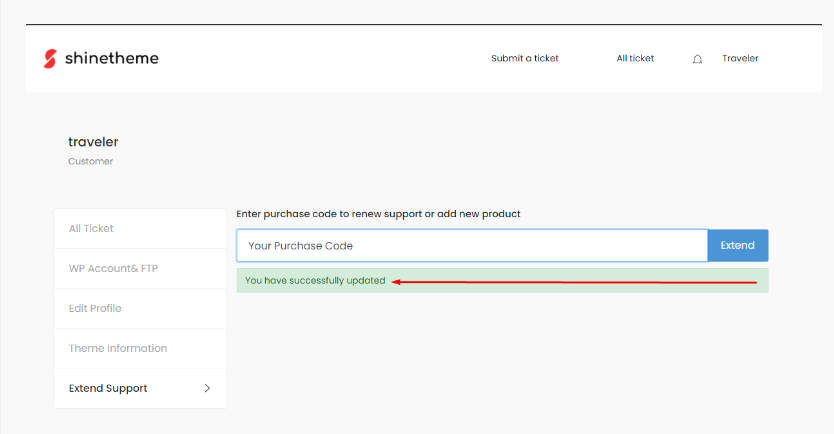The width and height of the screenshot is (834, 434).
Task: Click the blue Extend button
Action: pyautogui.click(x=738, y=245)
